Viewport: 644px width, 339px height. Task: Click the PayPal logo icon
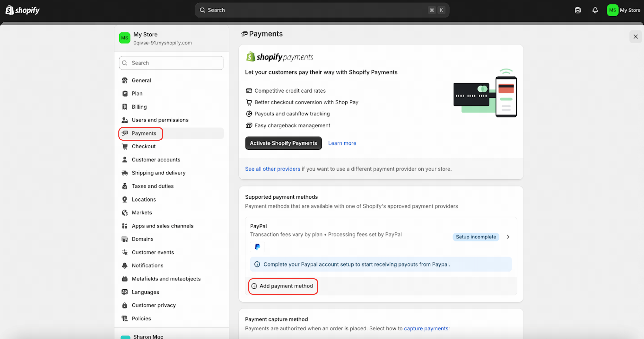257,247
